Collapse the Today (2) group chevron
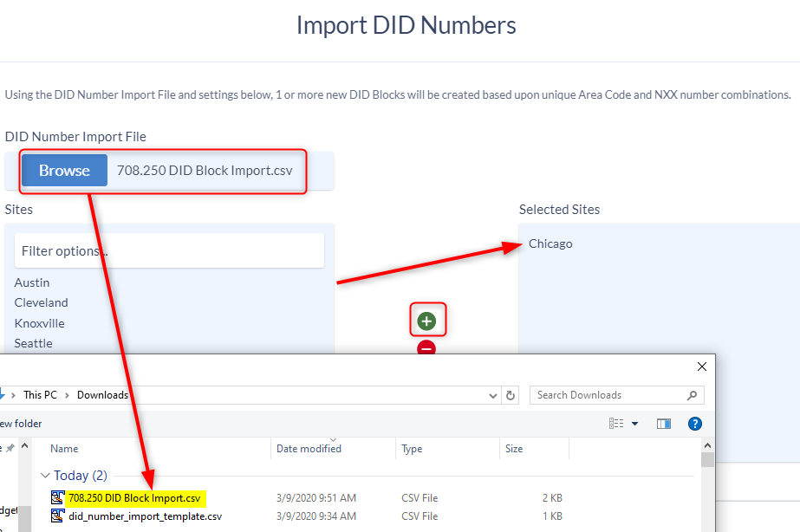The image size is (800, 532). (x=45, y=476)
